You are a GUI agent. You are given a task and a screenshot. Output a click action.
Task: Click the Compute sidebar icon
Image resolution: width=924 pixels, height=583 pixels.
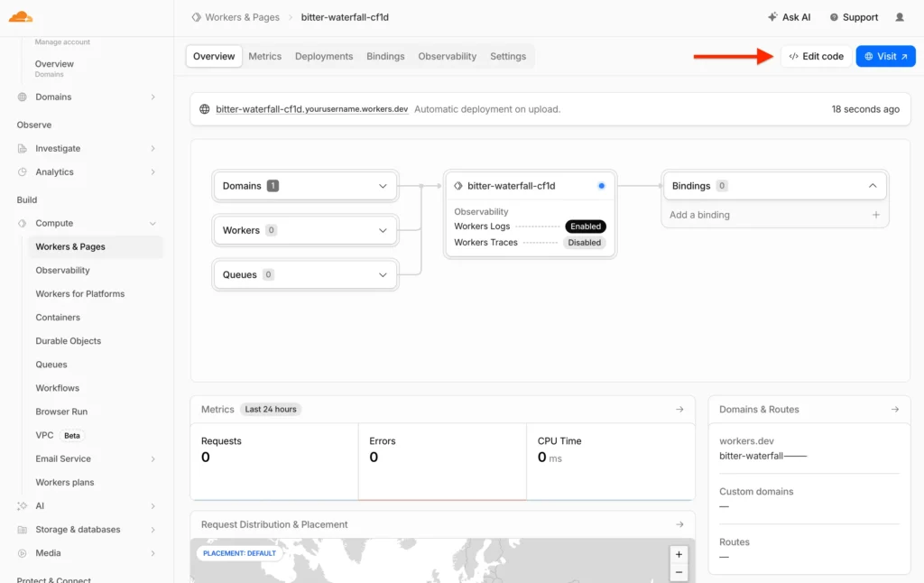(23, 224)
